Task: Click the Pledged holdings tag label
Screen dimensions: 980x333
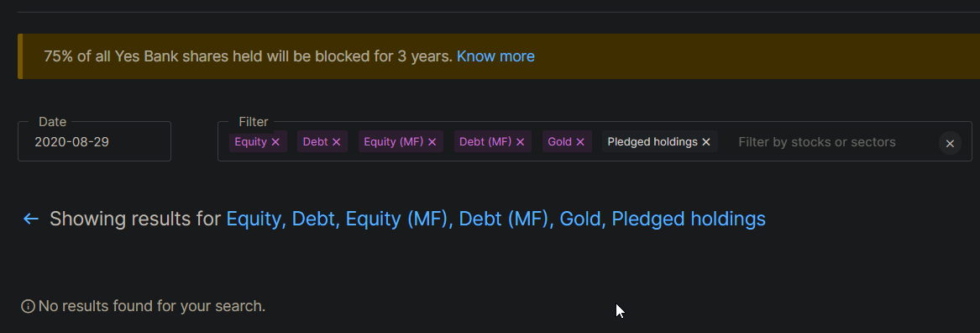Action: pyautogui.click(x=652, y=142)
